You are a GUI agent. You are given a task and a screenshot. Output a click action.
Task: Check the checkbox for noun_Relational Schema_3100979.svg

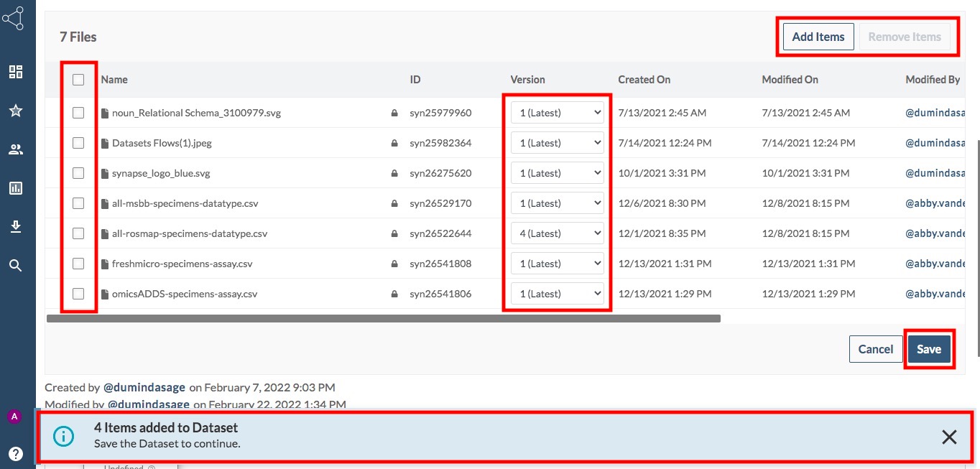click(x=78, y=112)
